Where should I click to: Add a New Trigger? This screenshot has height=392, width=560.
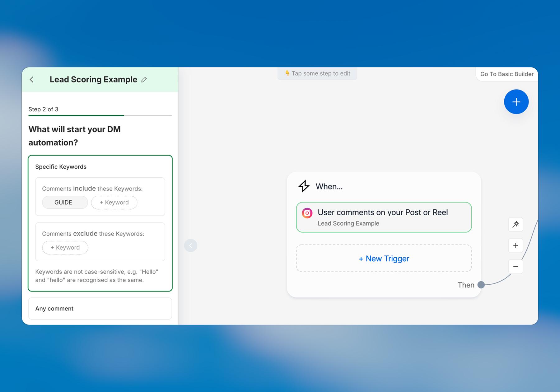click(x=384, y=259)
